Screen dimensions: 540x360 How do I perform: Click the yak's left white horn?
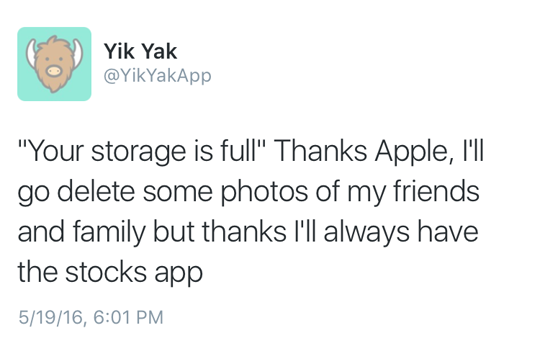click(x=32, y=52)
